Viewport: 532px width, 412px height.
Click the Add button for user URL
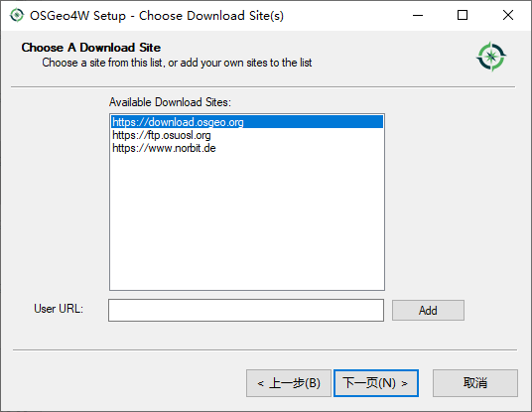tap(428, 310)
